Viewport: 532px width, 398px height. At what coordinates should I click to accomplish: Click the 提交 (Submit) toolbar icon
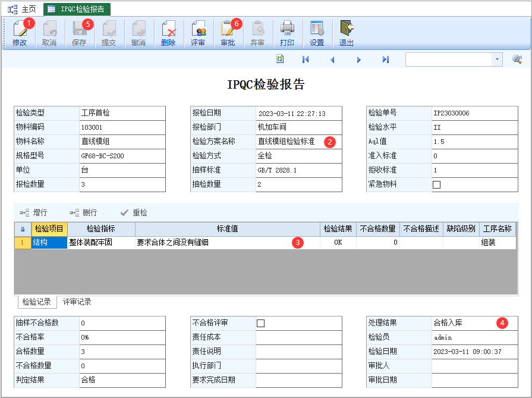109,33
